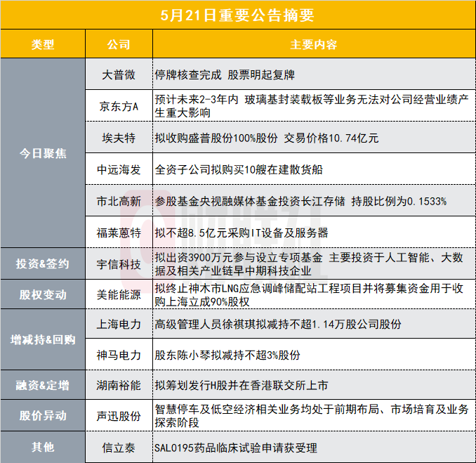Select company cell 神马电力
This screenshot has width=476, height=463.
point(119,355)
